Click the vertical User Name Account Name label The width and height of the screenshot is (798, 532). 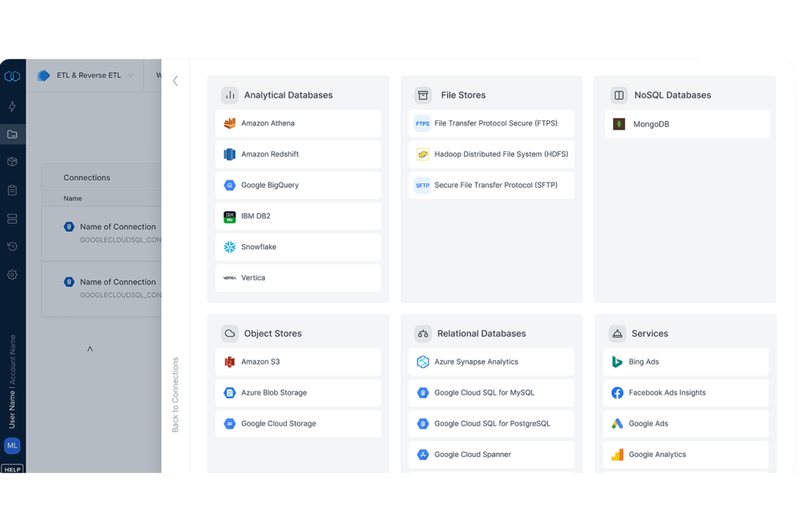pyautogui.click(x=12, y=382)
